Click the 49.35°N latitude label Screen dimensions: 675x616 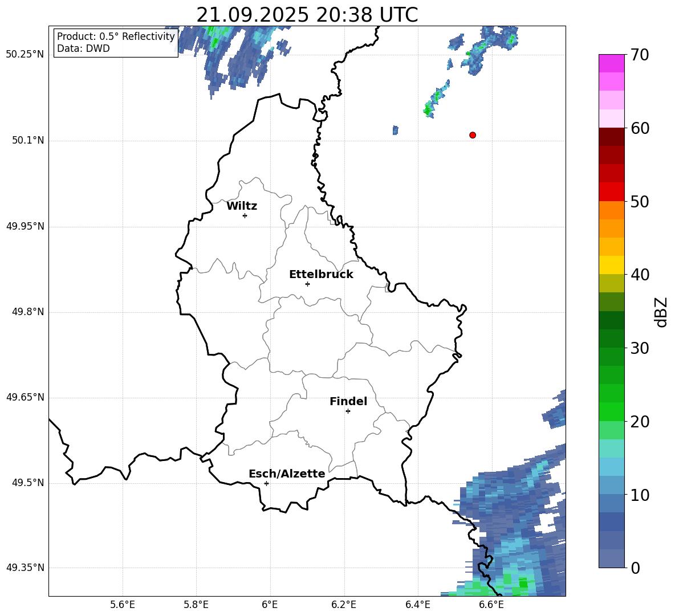(25, 568)
